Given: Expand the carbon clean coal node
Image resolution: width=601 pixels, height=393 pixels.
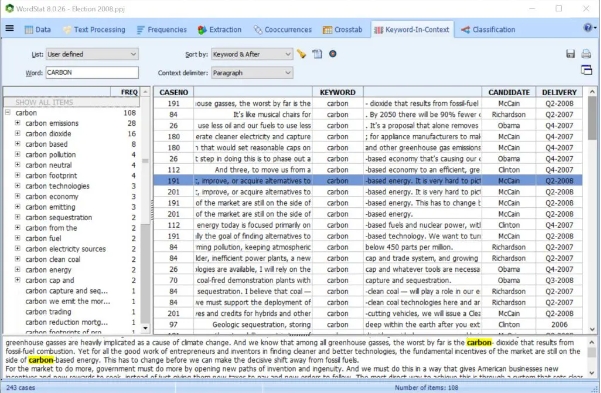Looking at the screenshot, I should [17, 259].
